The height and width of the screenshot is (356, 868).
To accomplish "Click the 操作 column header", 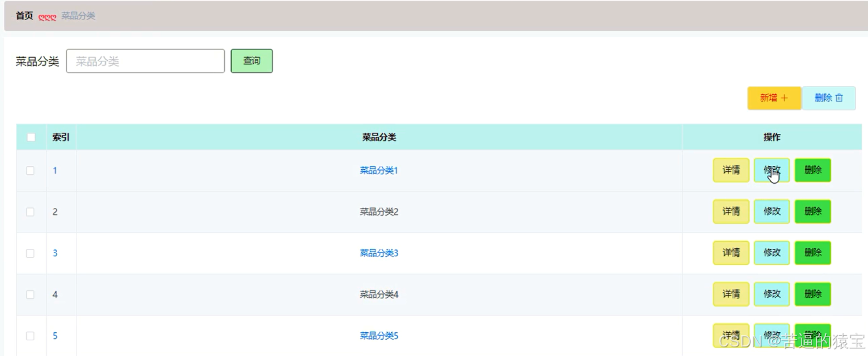I will pyautogui.click(x=772, y=137).
